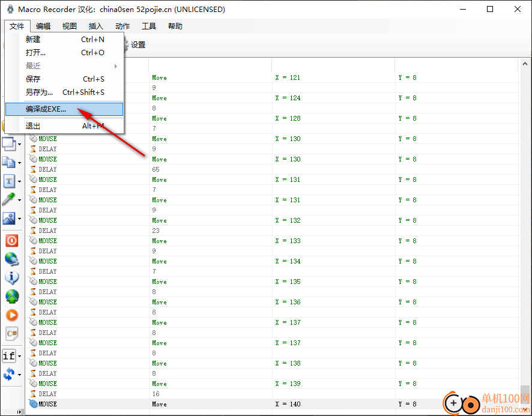Select cell 'X = 121'
Screen dimensions: 532x416
[288, 77]
